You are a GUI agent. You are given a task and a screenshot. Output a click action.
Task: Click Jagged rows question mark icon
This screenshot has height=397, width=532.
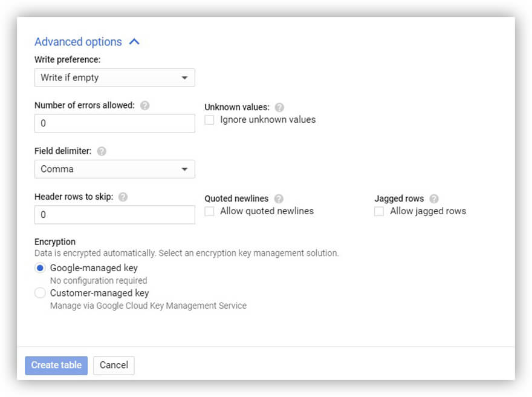434,198
